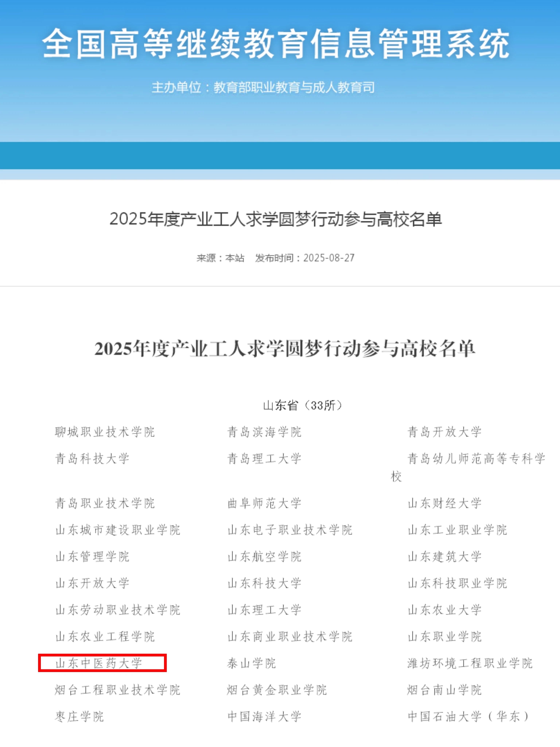Select 泰山学院 in the list

coord(252,663)
